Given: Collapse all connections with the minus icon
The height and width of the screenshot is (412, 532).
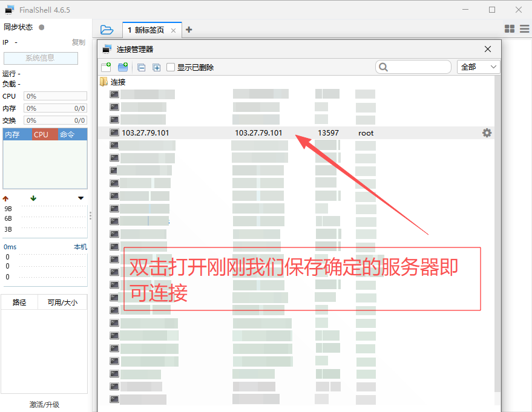Looking at the screenshot, I should pos(142,68).
